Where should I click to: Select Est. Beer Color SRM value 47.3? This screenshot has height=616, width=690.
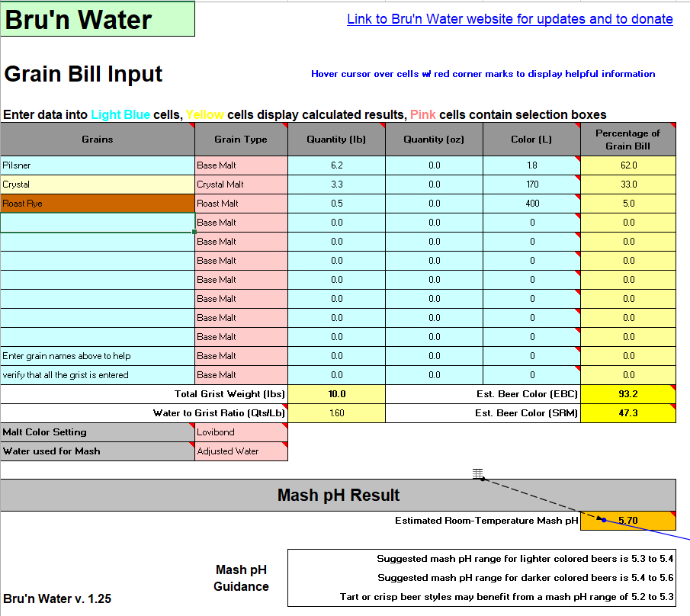pyautogui.click(x=628, y=413)
